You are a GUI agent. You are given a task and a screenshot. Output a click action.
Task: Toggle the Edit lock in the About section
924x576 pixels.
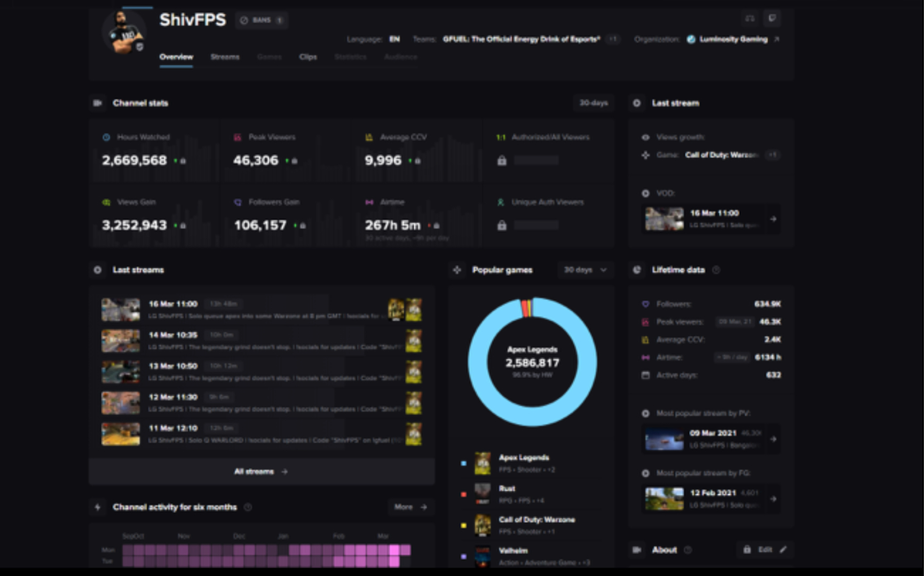(748, 550)
